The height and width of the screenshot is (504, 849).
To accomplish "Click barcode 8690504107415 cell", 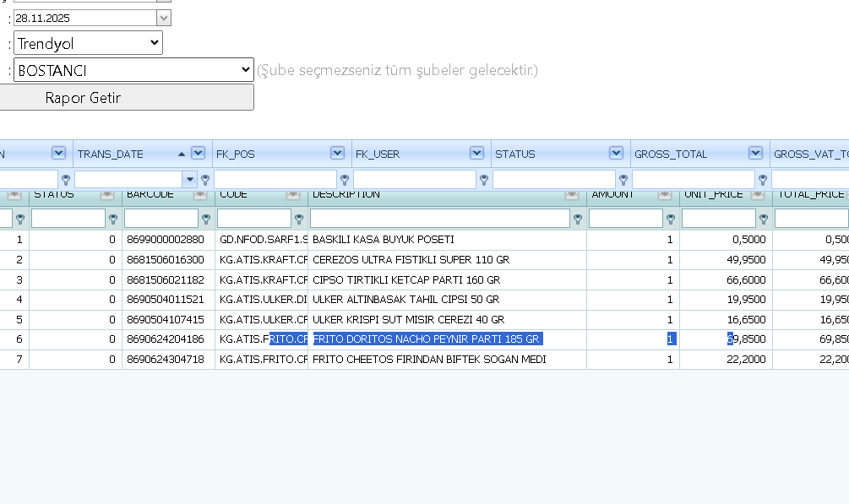I will 168,319.
